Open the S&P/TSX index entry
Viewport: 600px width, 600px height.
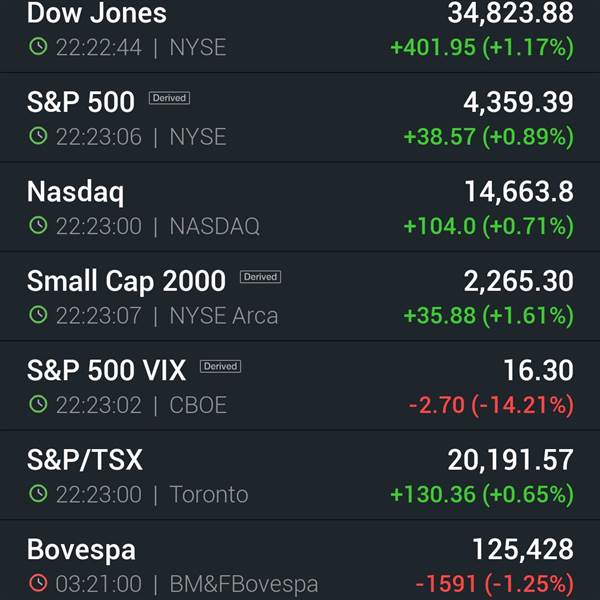300,475
